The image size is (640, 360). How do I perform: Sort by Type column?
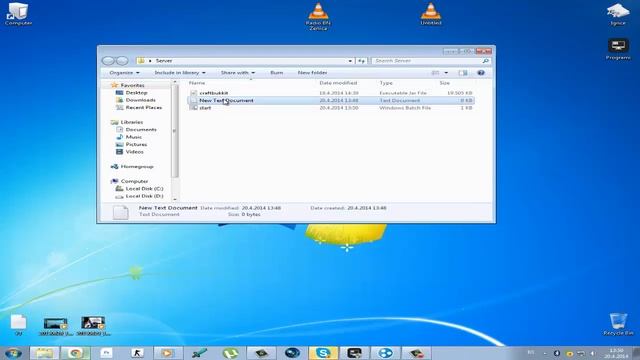tap(386, 83)
